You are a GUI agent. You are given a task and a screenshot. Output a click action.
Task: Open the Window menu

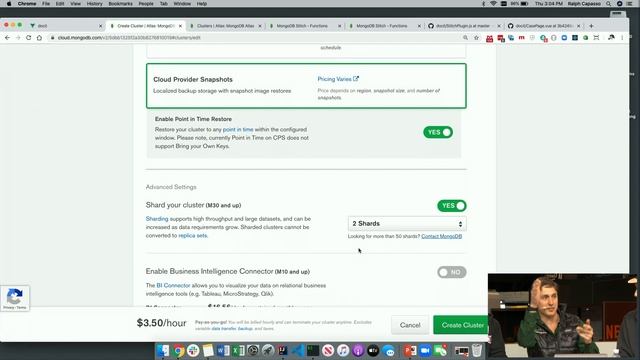click(182, 4)
